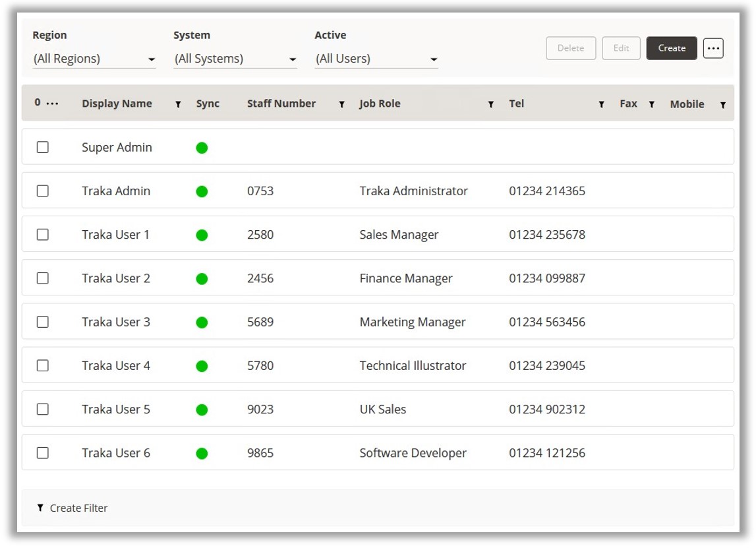
Task: Select the Traka Admin row's job role cell
Action: click(x=413, y=191)
